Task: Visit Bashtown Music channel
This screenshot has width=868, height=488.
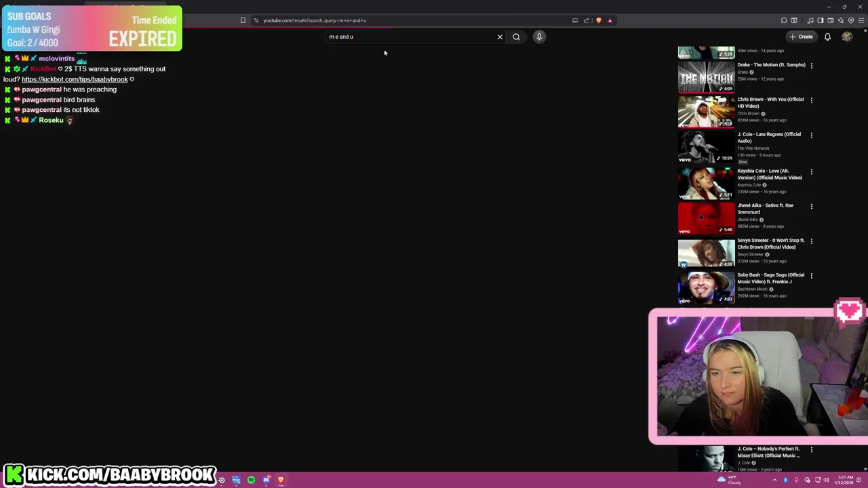Action: (753, 289)
